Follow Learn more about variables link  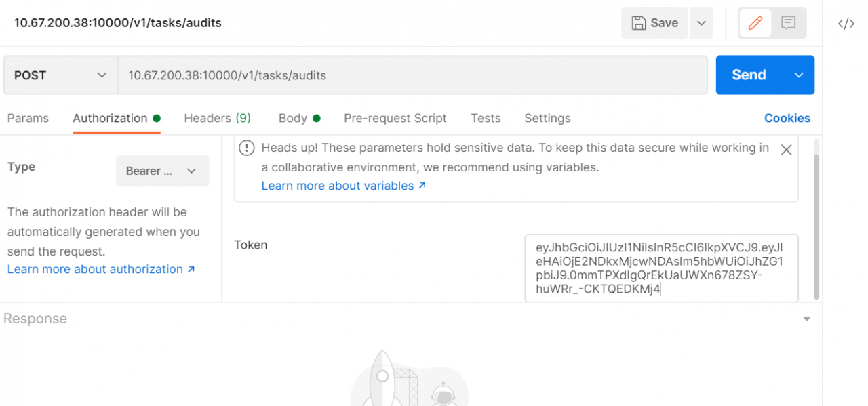pos(344,186)
